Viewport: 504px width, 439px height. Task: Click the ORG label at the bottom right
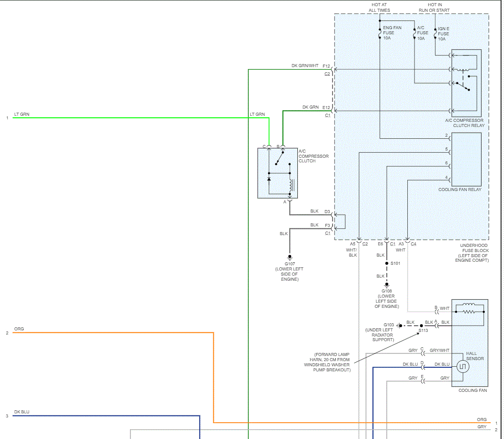482,420
